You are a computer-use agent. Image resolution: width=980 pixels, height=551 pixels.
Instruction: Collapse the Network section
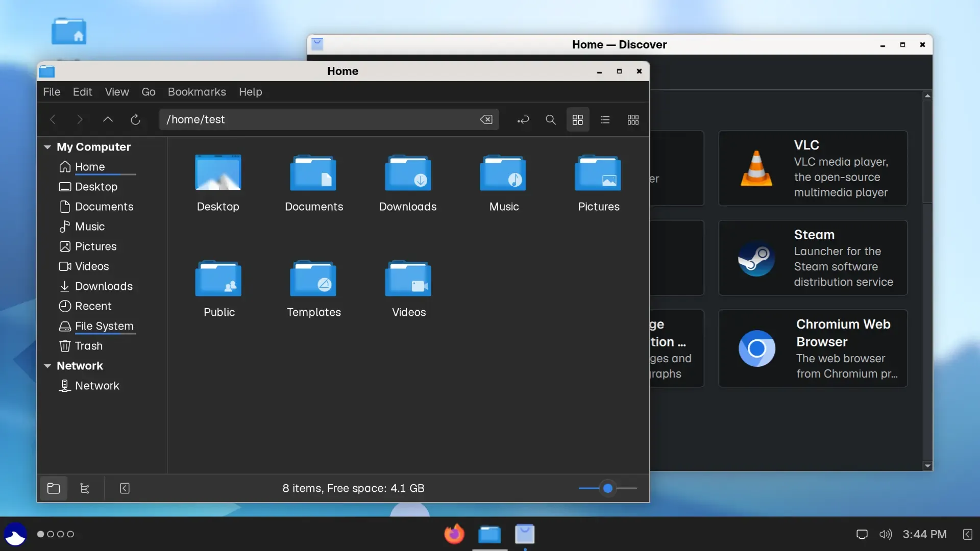[47, 366]
